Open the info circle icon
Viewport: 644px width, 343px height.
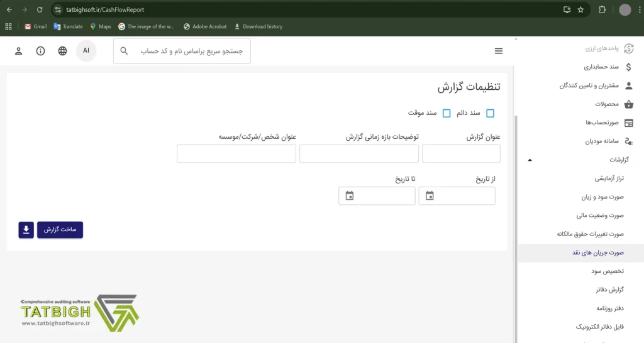pos(41,51)
